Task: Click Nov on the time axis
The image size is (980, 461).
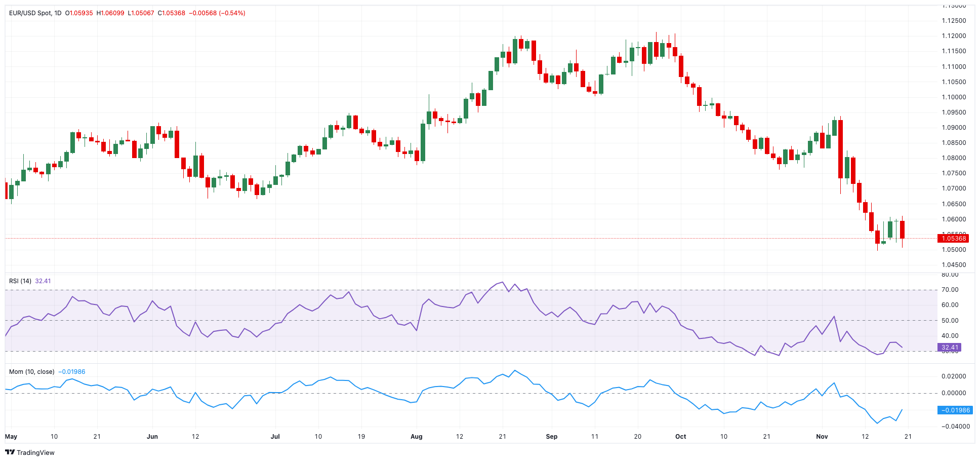Action: 822,437
